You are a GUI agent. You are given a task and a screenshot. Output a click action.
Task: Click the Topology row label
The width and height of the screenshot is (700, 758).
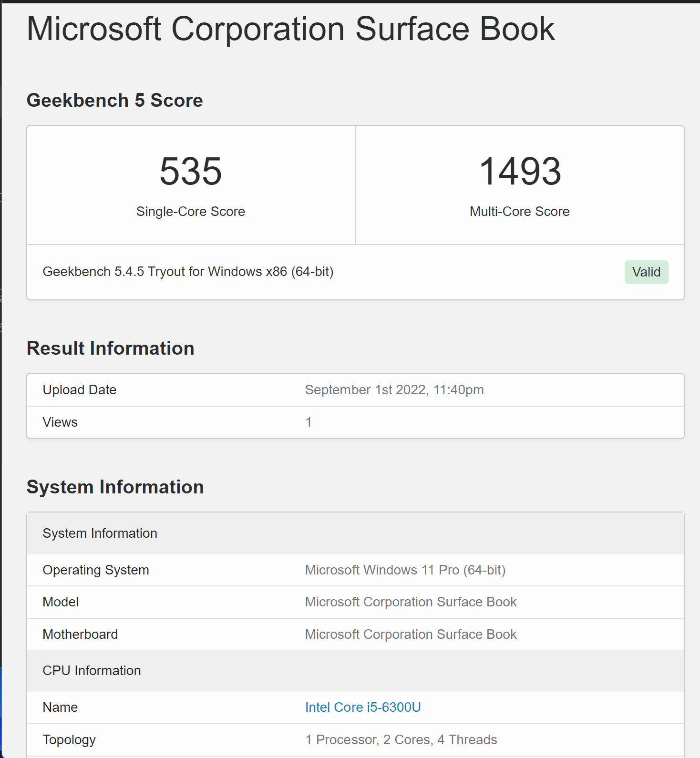[x=69, y=739]
